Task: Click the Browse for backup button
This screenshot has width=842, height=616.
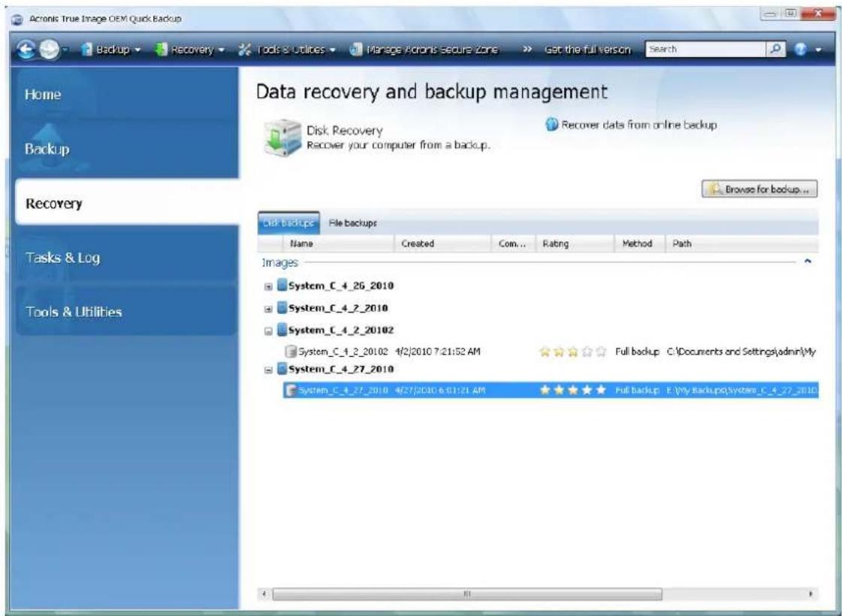Action: pyautogui.click(x=759, y=189)
